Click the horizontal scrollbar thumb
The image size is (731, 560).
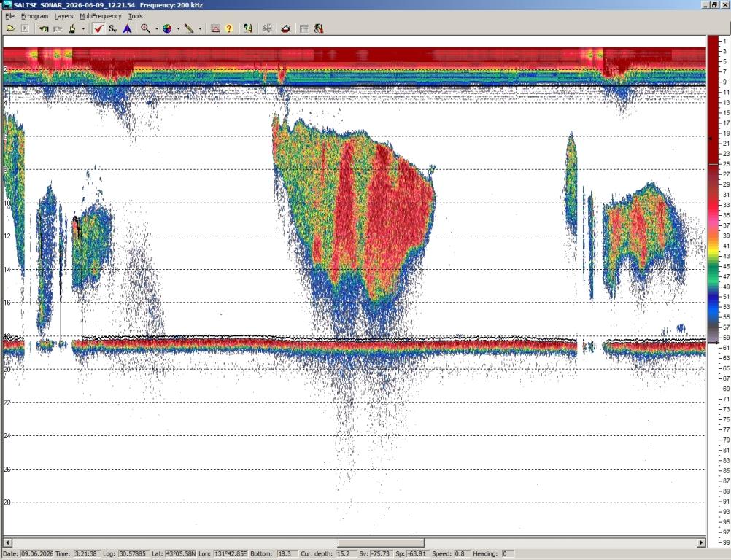tap(381, 542)
